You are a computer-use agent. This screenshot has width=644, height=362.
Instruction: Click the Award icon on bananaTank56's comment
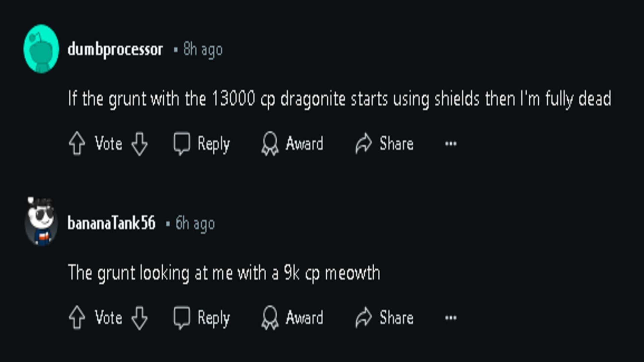(272, 317)
